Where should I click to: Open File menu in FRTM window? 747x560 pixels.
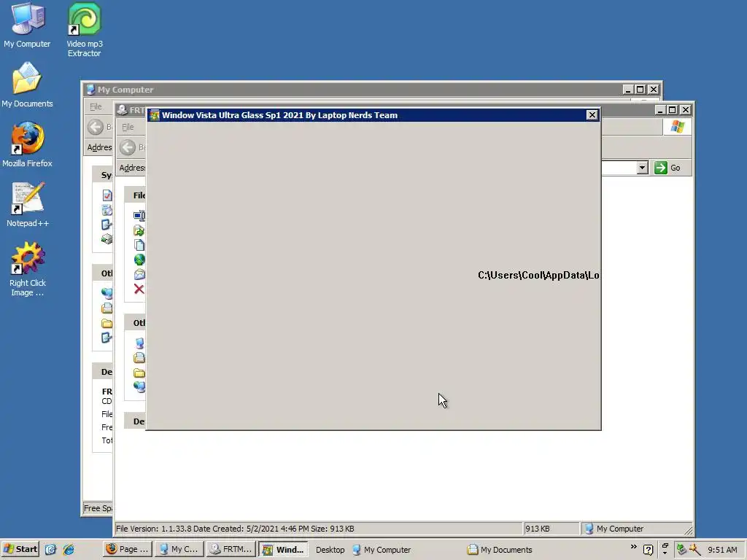point(128,127)
